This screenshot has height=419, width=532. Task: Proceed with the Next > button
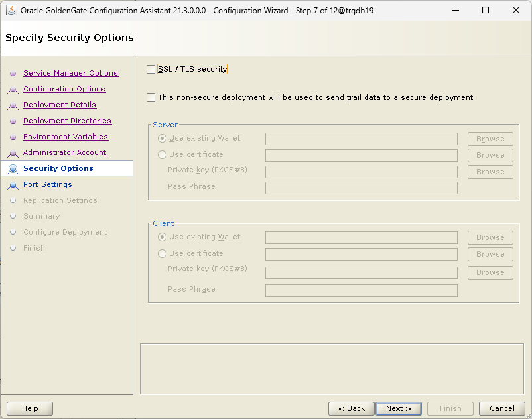click(399, 408)
